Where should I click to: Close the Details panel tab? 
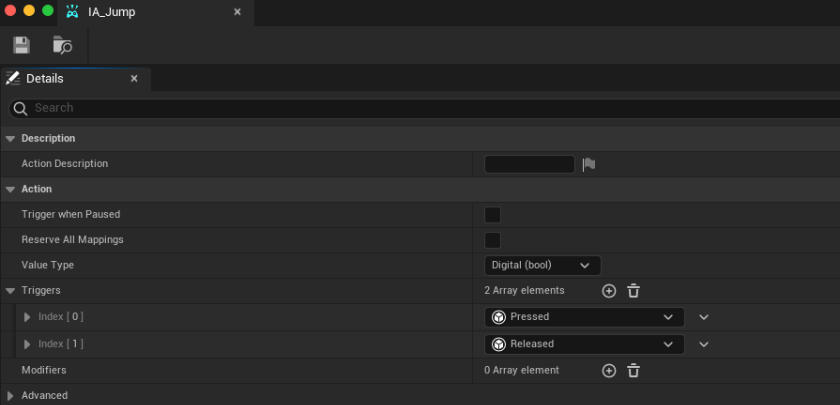pyautogui.click(x=134, y=78)
